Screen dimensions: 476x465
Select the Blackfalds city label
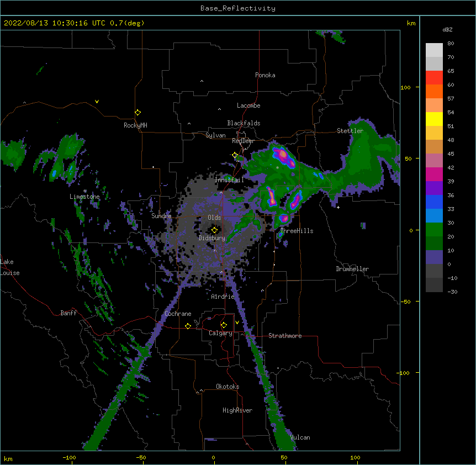pyautogui.click(x=244, y=123)
